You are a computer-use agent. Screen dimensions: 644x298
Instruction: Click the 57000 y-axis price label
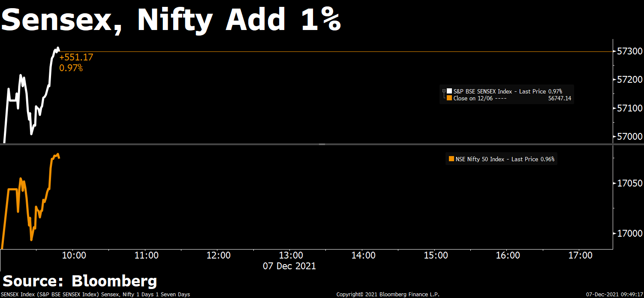629,136
